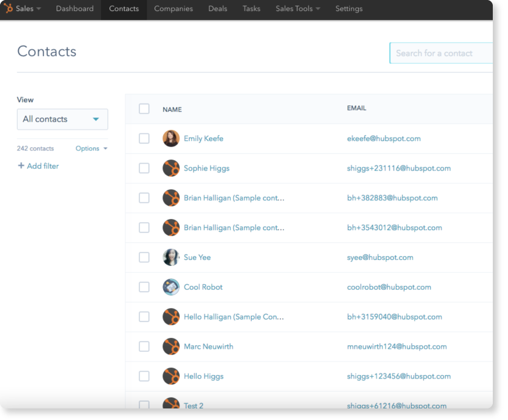This screenshot has width=508, height=420.
Task: Click avatar for Hello Halligan contact
Action: point(171,317)
